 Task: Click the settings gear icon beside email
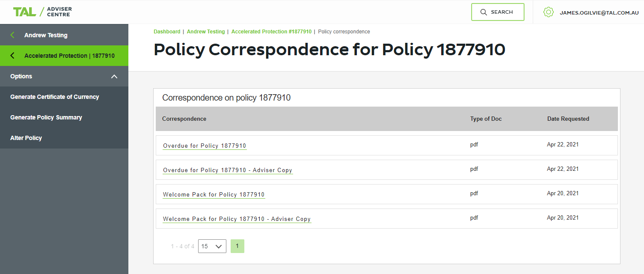pyautogui.click(x=548, y=12)
